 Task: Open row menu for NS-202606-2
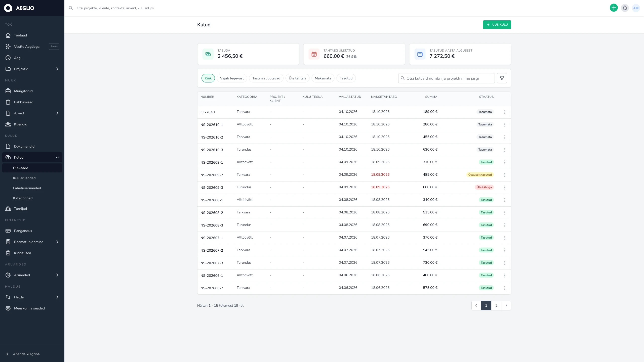[505, 288]
